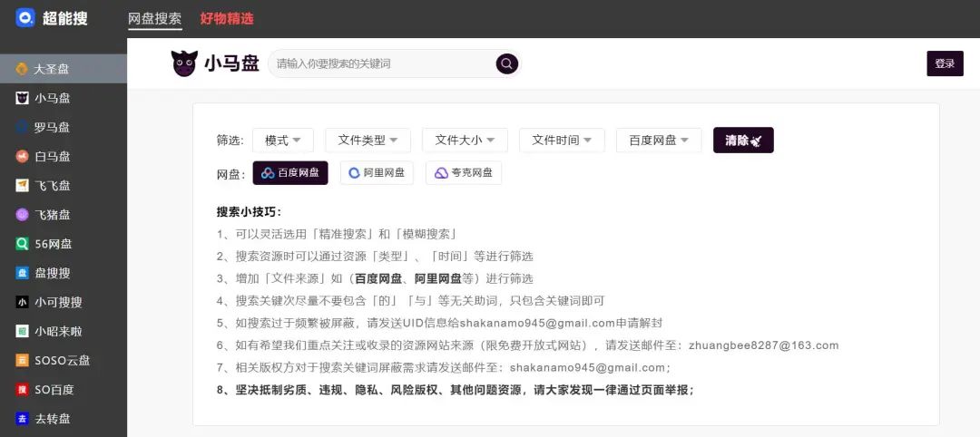Select the 网盘搜索 tab

[x=154, y=18]
